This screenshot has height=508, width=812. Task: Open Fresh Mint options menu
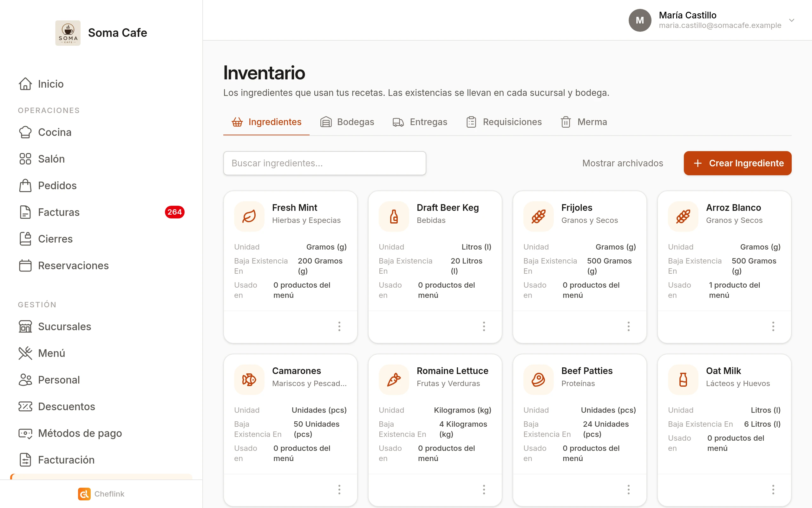(339, 326)
